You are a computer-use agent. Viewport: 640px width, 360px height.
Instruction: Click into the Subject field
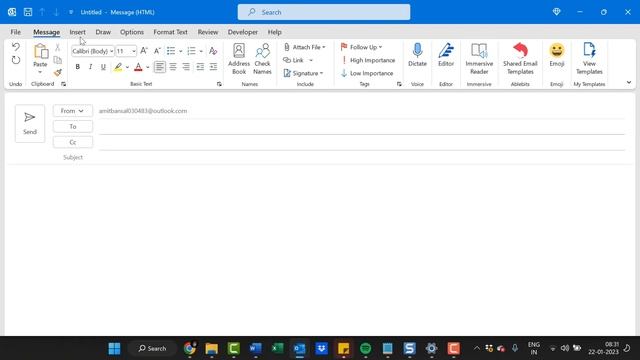(361, 157)
